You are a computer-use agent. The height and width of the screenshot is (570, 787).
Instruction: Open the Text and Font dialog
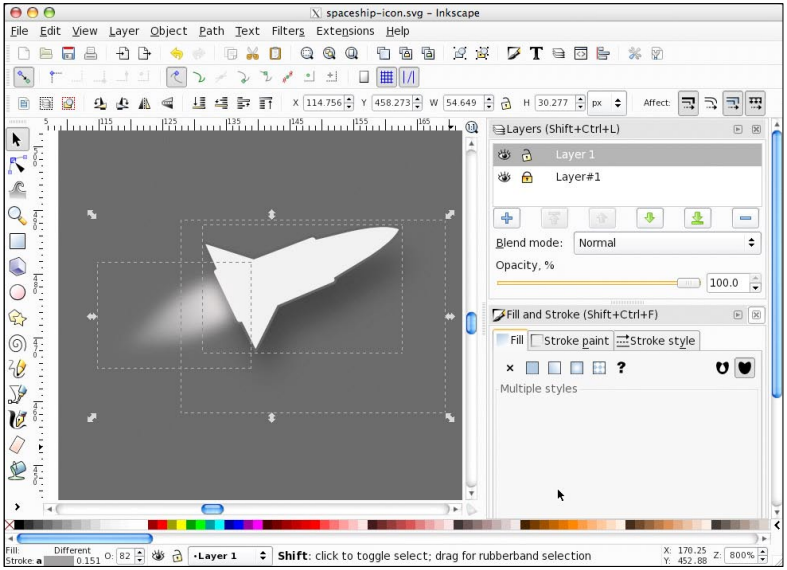536,53
